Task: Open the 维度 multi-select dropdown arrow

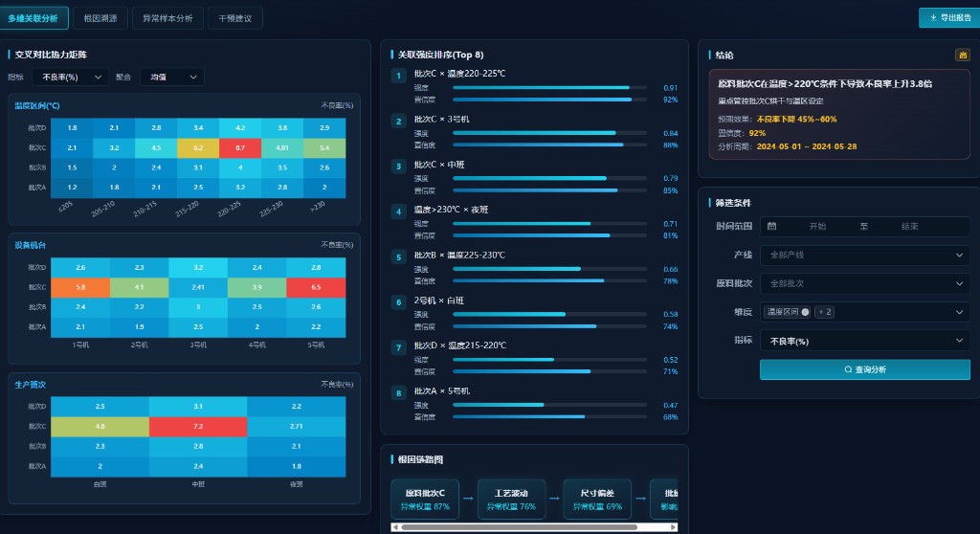Action: (x=959, y=312)
